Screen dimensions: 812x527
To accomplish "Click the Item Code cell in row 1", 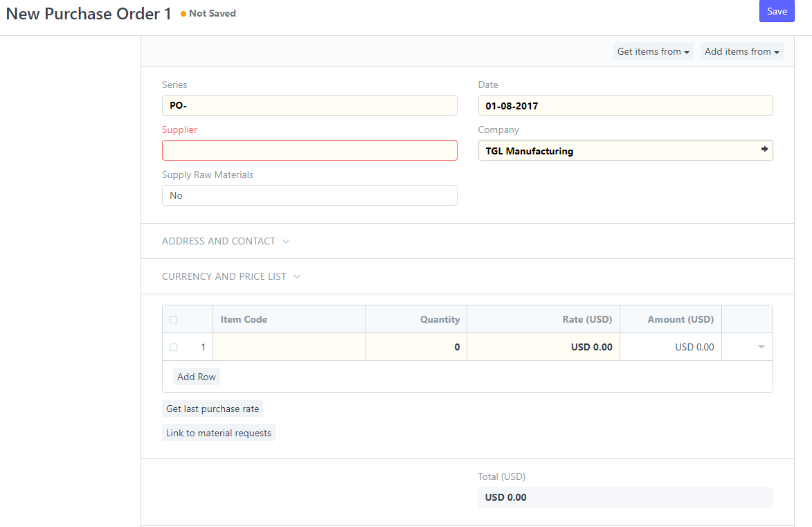I will [289, 347].
